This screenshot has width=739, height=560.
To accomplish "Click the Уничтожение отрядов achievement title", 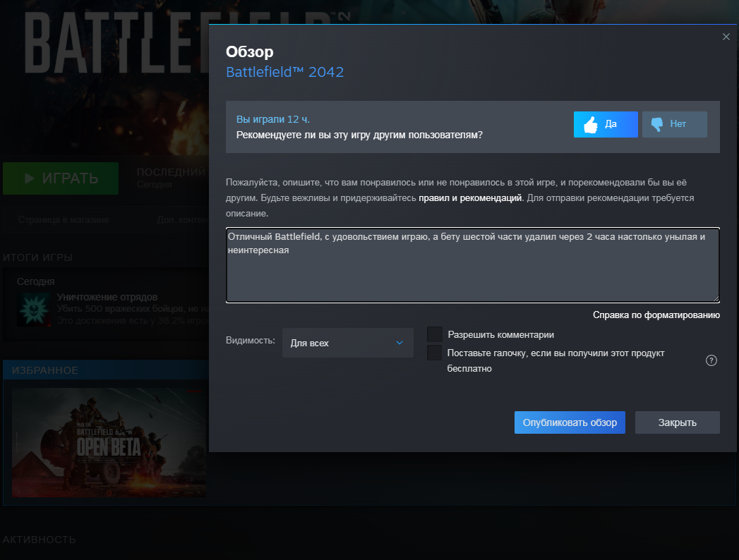I will tap(107, 297).
